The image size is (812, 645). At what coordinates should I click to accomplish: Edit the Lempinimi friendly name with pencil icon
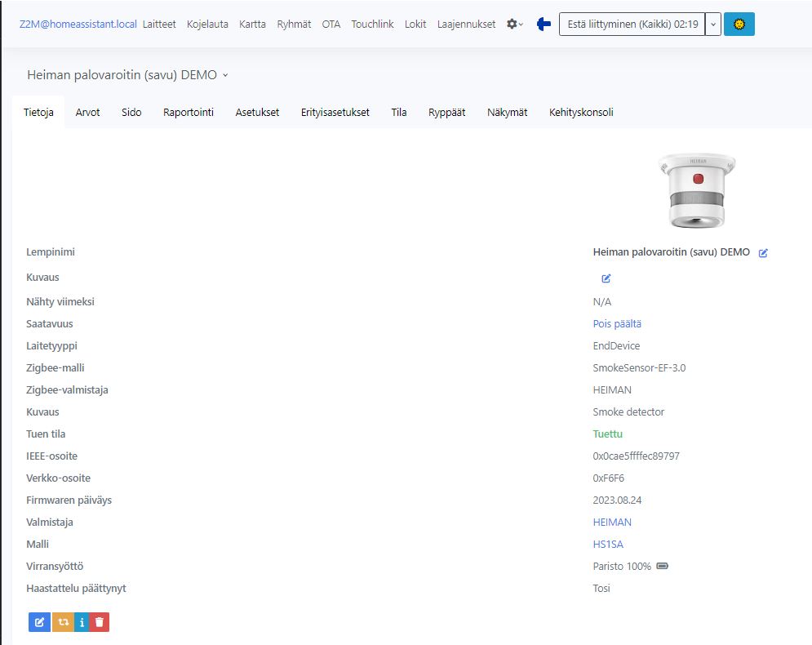(x=763, y=253)
